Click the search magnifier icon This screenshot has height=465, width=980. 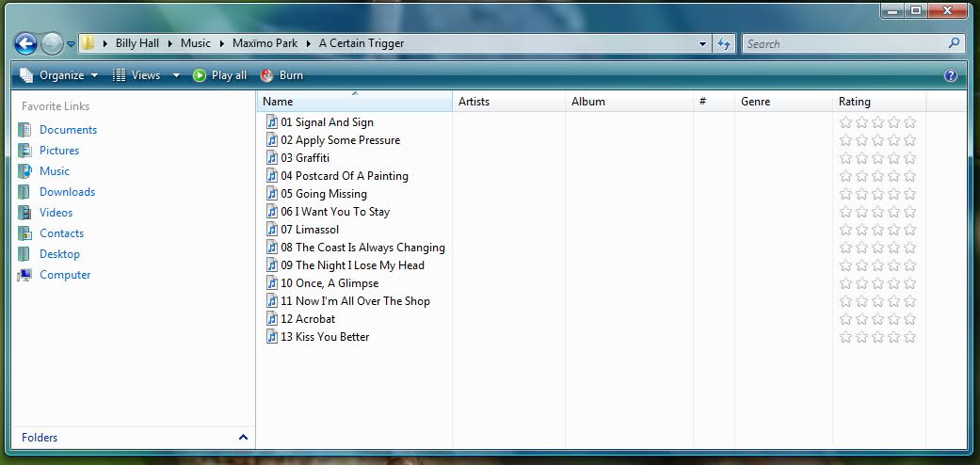pos(954,43)
